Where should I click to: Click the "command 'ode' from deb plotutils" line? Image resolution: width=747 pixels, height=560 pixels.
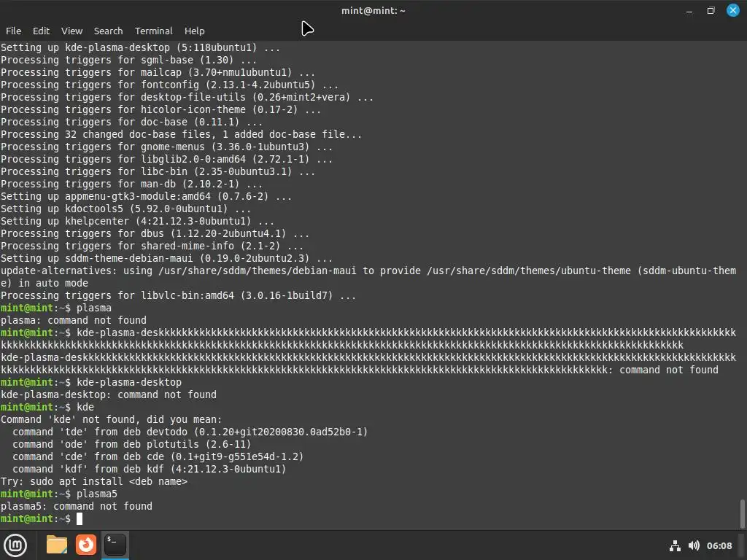click(131, 444)
